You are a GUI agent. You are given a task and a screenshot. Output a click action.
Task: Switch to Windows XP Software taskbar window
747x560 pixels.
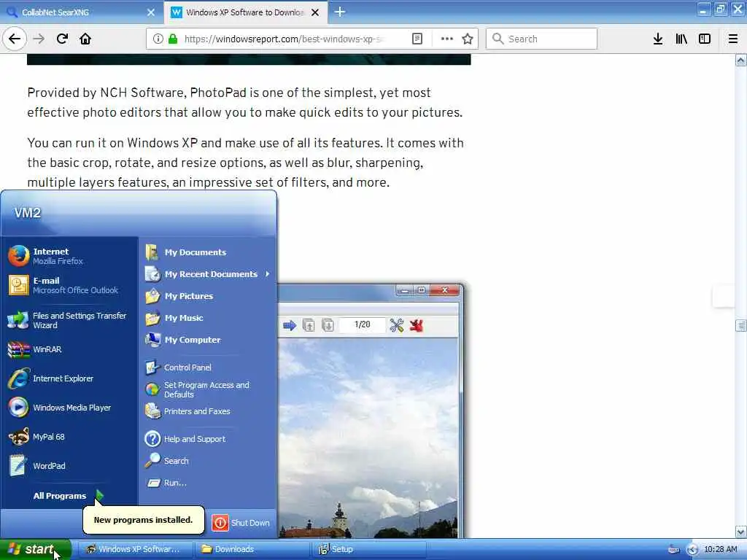point(135,549)
